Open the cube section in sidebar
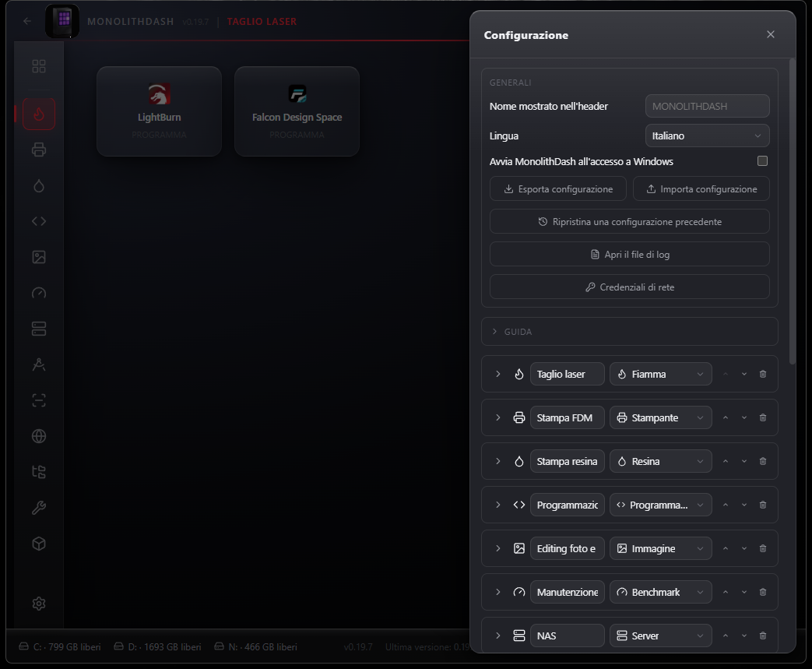This screenshot has width=812, height=669. 39,544
